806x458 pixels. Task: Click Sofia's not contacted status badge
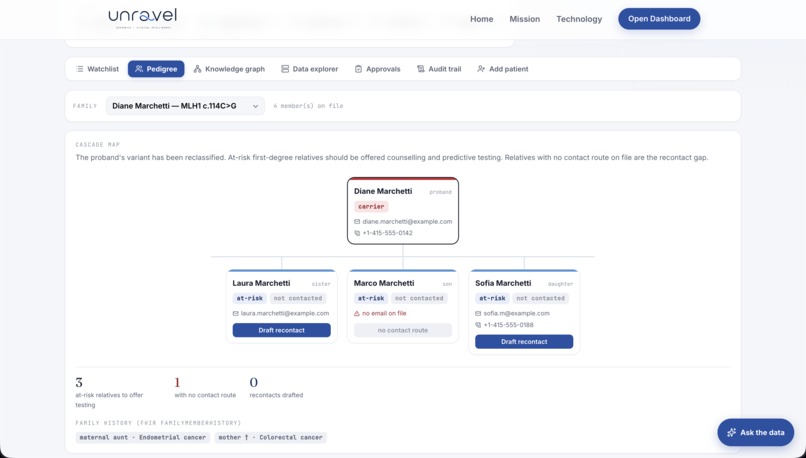[540, 298]
